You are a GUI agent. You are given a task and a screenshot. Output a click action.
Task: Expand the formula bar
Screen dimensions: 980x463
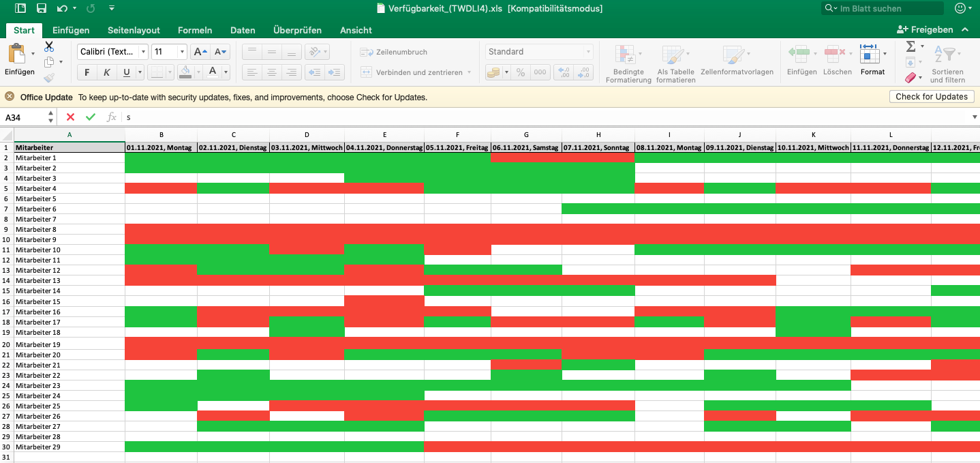coord(973,117)
